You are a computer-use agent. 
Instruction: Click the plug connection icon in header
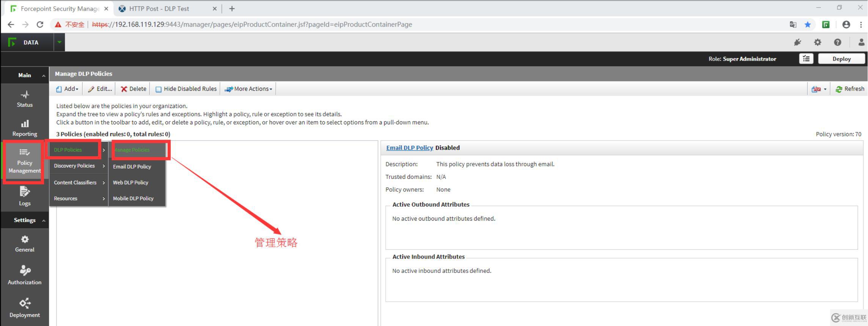(x=797, y=42)
